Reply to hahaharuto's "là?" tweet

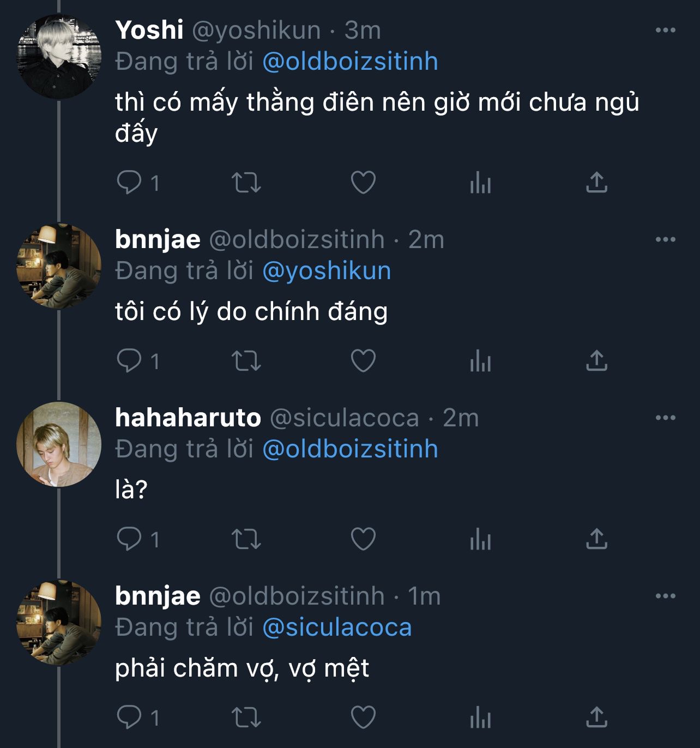point(129,539)
